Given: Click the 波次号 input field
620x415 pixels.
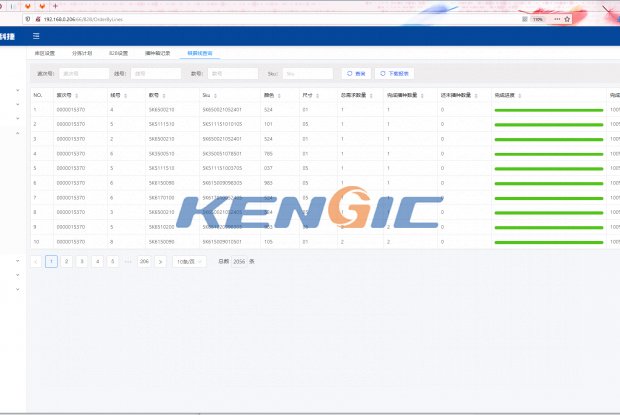Looking at the screenshot, I should [x=83, y=73].
